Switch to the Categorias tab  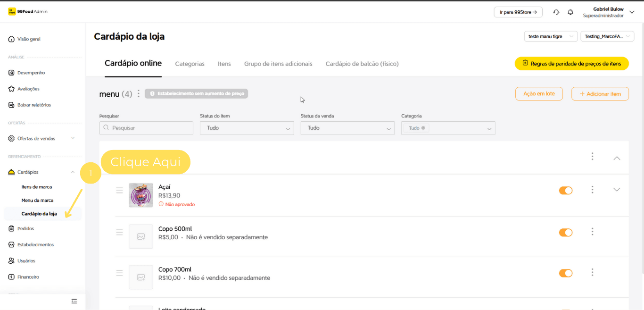click(x=190, y=64)
